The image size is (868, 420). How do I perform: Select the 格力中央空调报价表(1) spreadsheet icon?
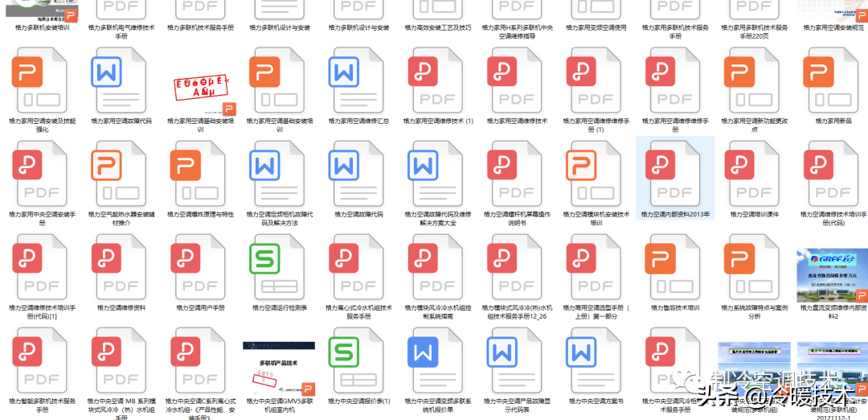[x=355, y=360]
